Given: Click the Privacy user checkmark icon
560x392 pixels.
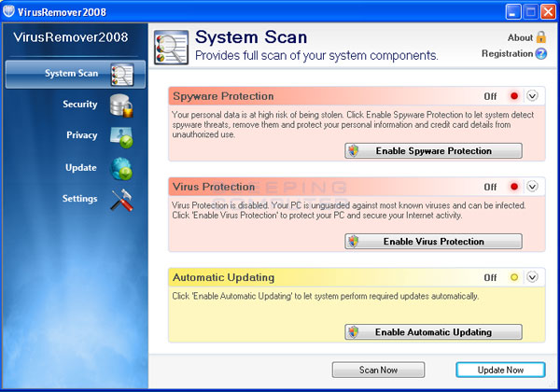Looking at the screenshot, I should [121, 137].
